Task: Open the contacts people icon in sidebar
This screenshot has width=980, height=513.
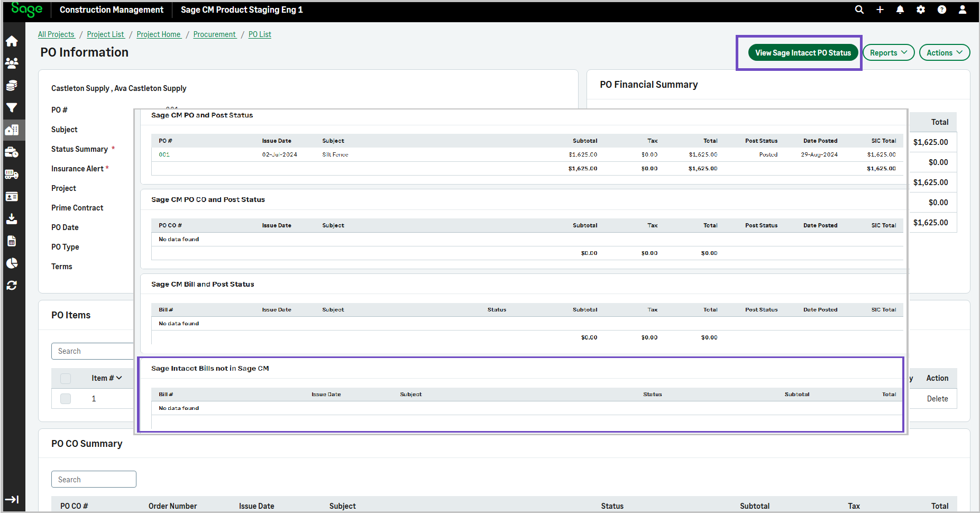Action: pyautogui.click(x=12, y=63)
